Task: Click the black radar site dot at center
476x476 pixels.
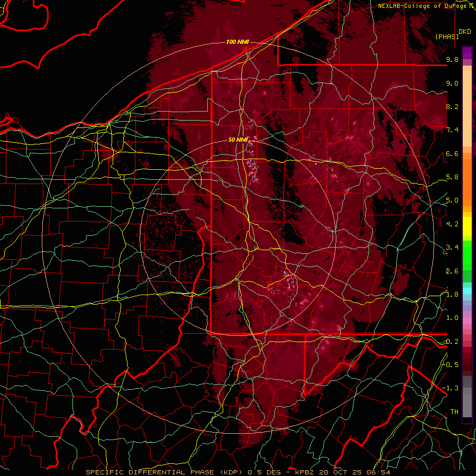Action: (x=239, y=237)
